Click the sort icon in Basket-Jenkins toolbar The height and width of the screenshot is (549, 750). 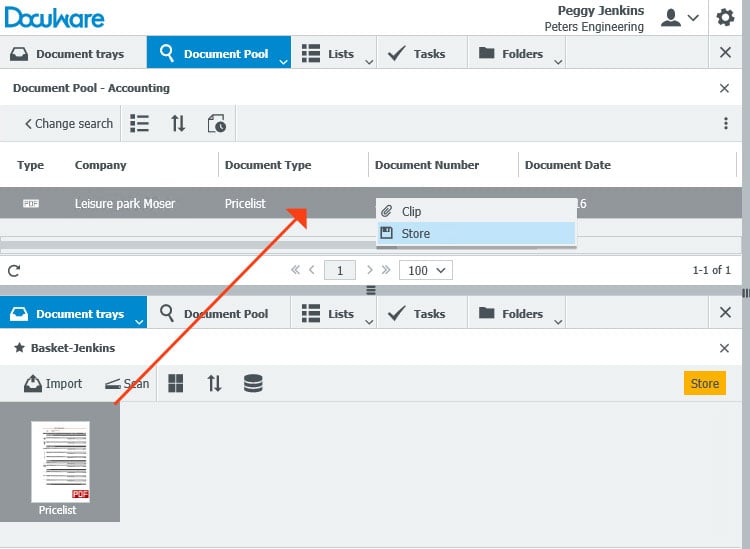pyautogui.click(x=214, y=384)
